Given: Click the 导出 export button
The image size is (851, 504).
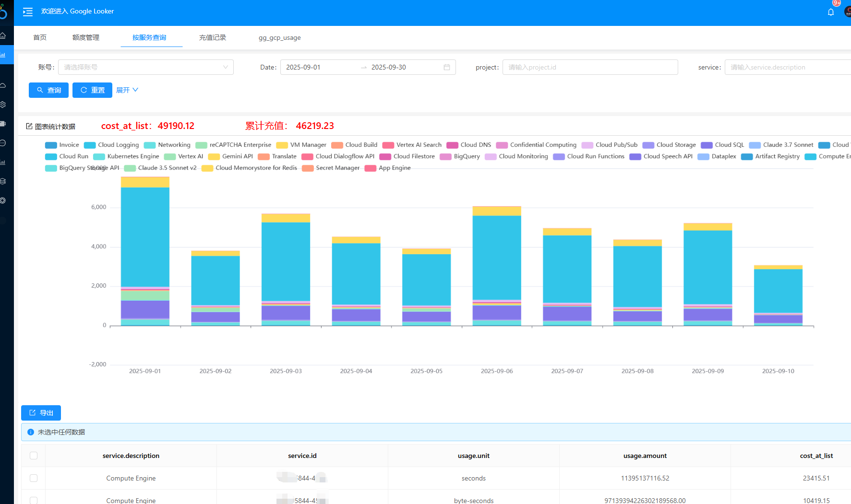Looking at the screenshot, I should coord(41,413).
